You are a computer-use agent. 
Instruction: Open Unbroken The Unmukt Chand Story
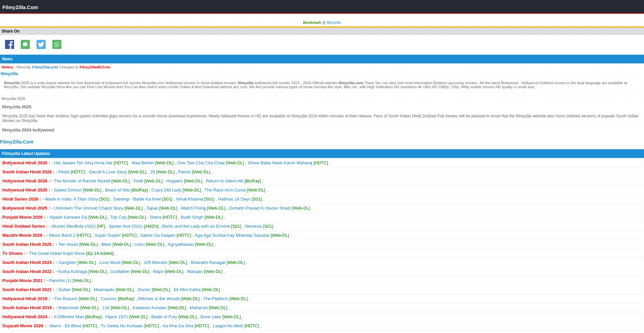click(89, 208)
